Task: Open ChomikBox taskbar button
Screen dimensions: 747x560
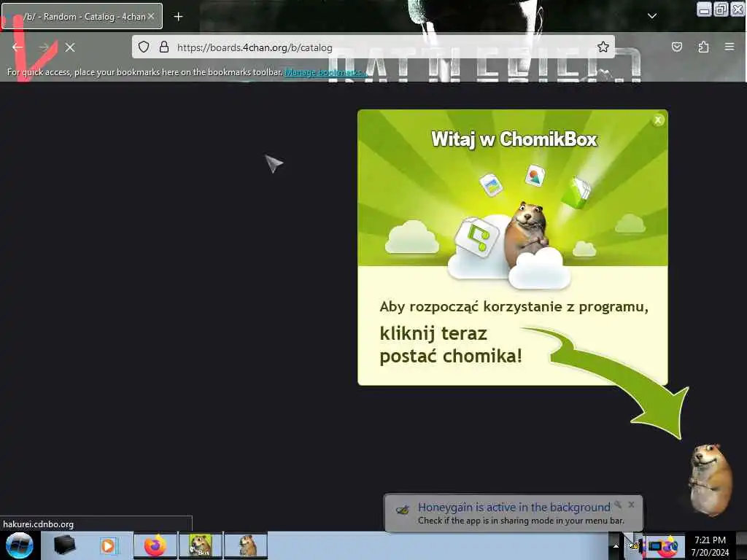Action: [x=200, y=545]
